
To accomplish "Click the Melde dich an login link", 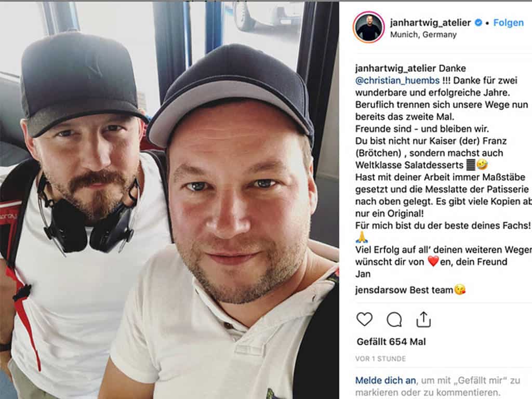I will (x=386, y=380).
